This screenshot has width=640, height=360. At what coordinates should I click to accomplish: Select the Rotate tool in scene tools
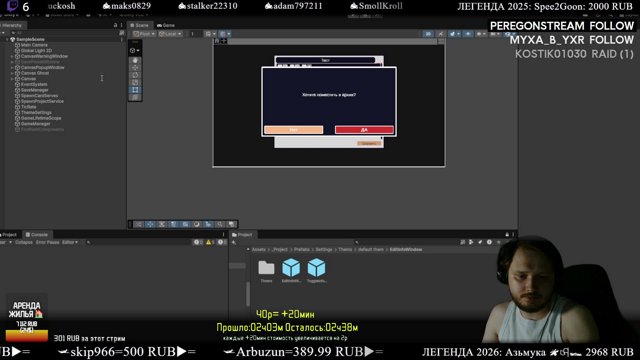[135, 75]
